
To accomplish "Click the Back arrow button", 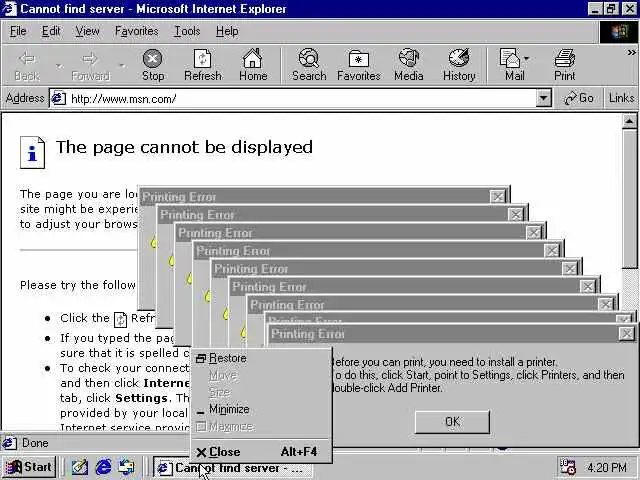I will (x=27, y=65).
